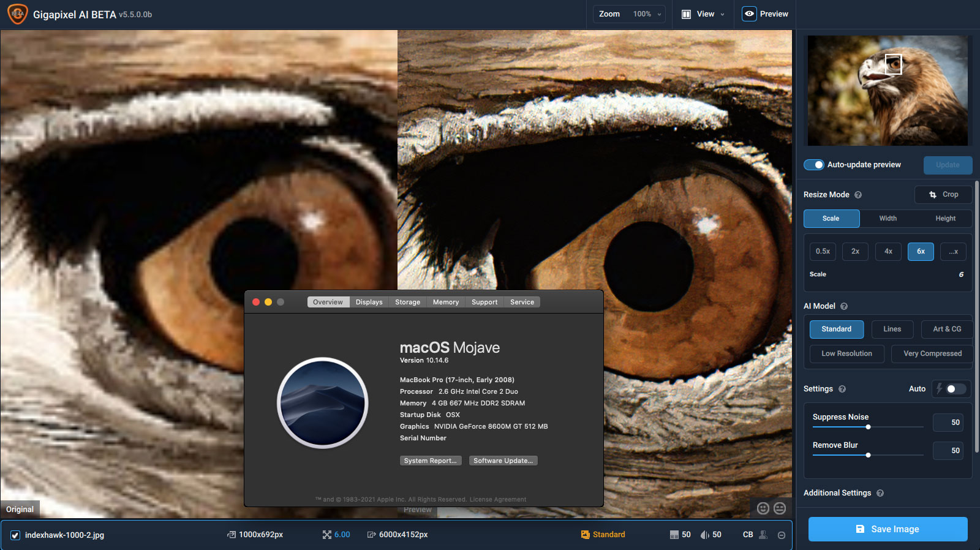The width and height of the screenshot is (980, 550).
Task: Expand the View dropdown menu
Action: pos(703,14)
